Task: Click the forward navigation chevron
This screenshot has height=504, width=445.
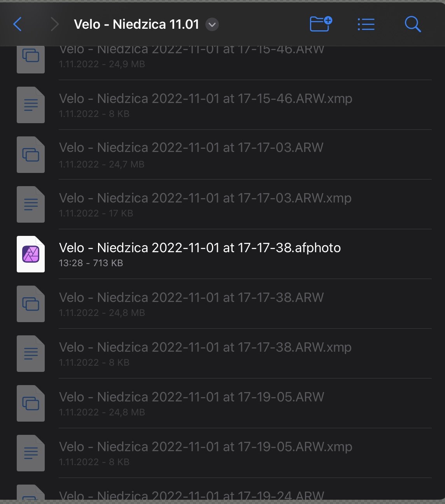Action: pyautogui.click(x=55, y=24)
